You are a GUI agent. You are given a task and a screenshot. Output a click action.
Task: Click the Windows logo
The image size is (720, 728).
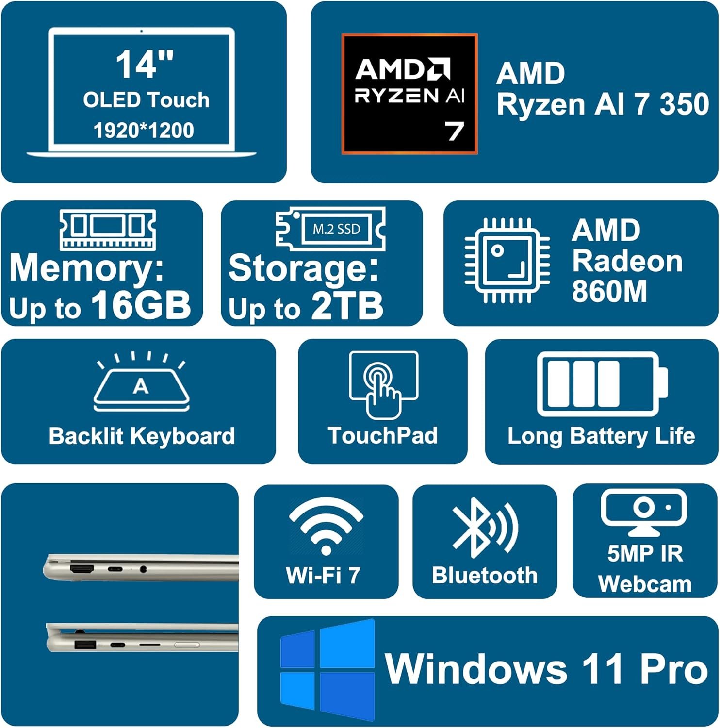pyautogui.click(x=327, y=670)
